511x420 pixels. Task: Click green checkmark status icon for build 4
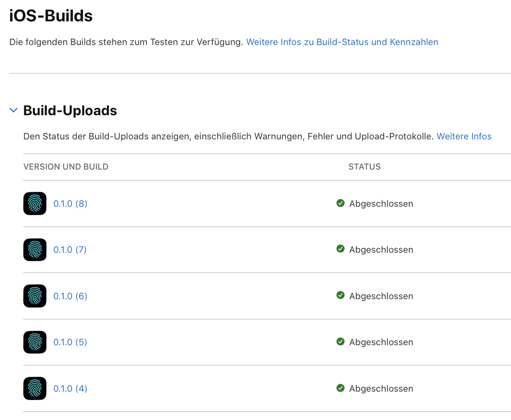(340, 388)
